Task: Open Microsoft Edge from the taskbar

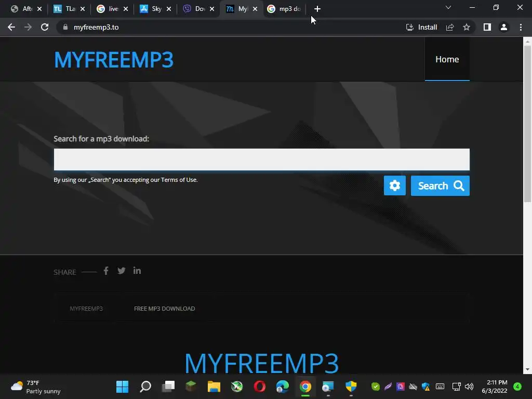Action: pyautogui.click(x=282, y=387)
